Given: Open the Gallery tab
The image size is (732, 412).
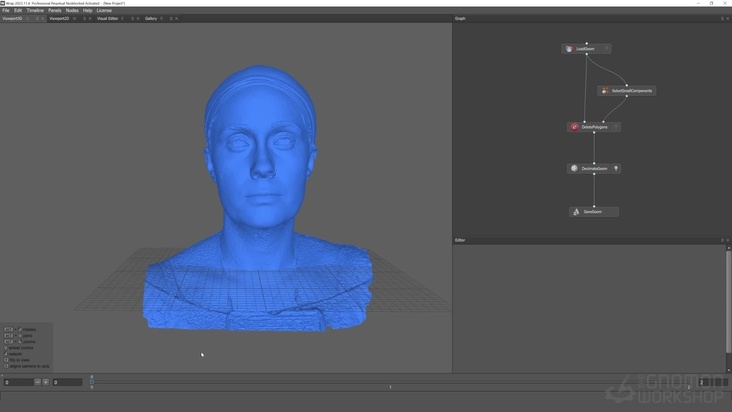Looking at the screenshot, I should point(151,18).
